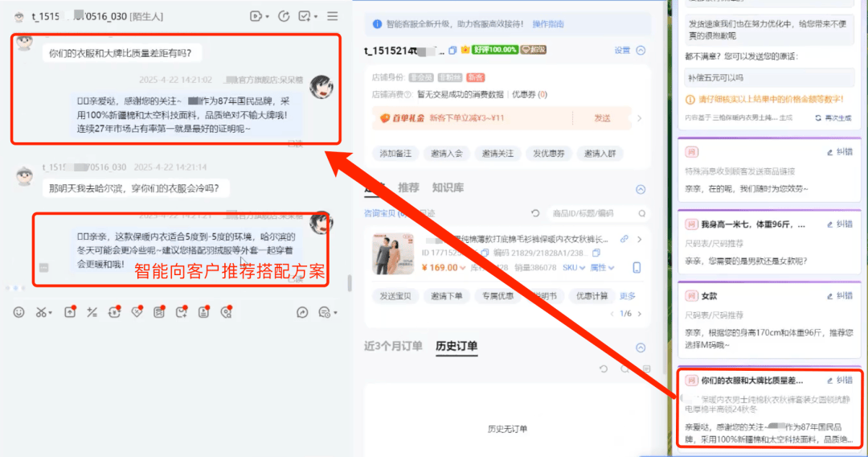Click the hamburger menu icon in chat header

coord(332,16)
